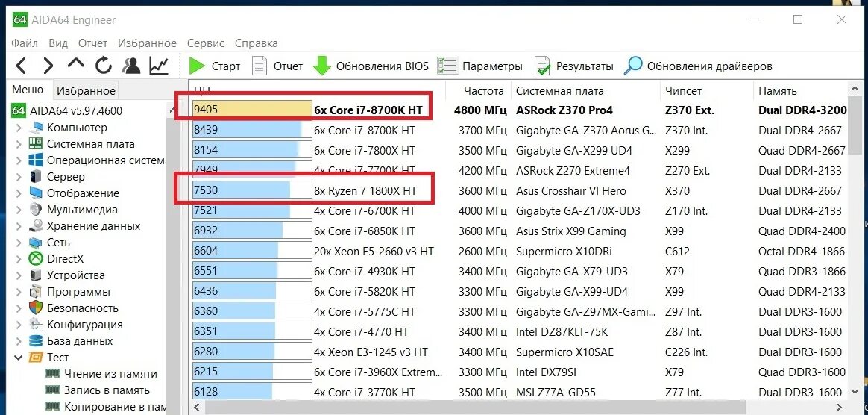Image resolution: width=868 pixels, height=415 pixels.
Task: Open Результаты from the toolbar
Action: (x=574, y=66)
